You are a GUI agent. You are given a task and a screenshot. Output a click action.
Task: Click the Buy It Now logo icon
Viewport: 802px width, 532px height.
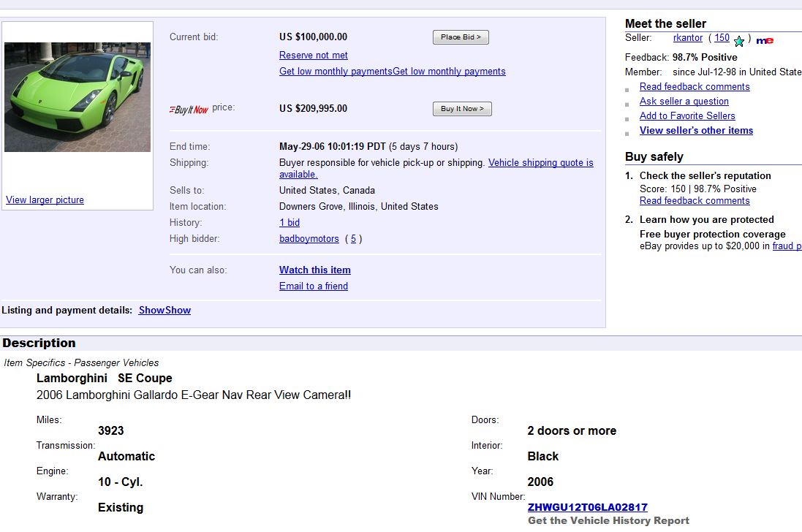pos(189,110)
